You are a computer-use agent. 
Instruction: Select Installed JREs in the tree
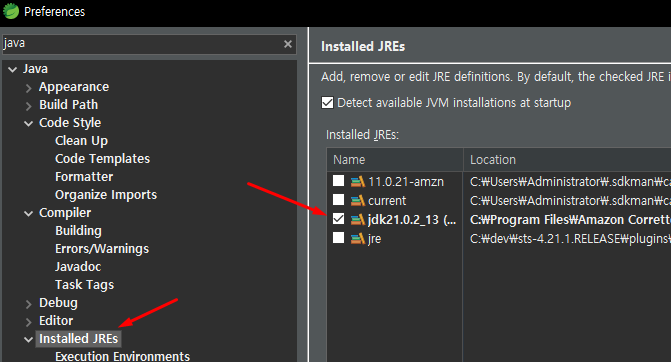coord(79,338)
